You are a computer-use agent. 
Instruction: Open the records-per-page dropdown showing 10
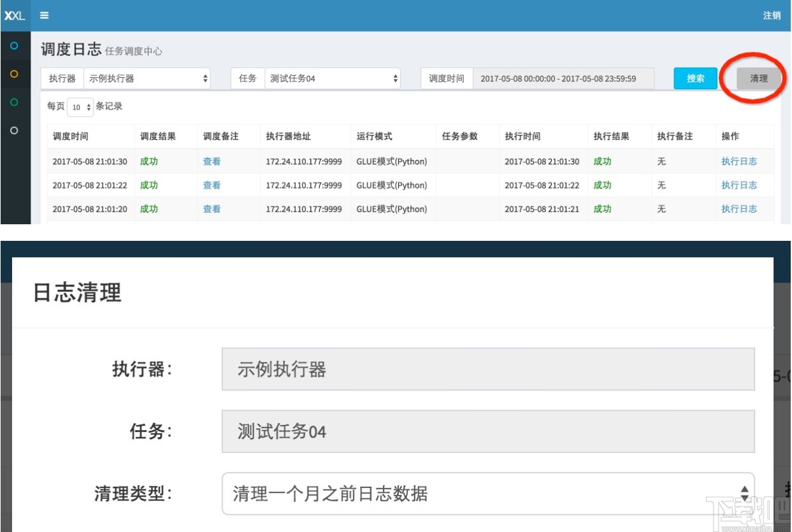[x=80, y=107]
